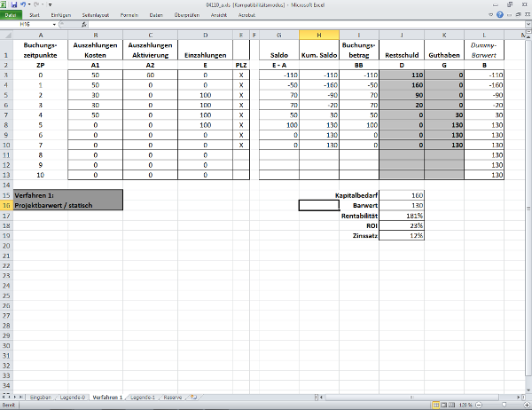Switch to Page Layout view in status bar
Image resolution: width=532 pixels, height=410 pixels.
click(x=446, y=406)
